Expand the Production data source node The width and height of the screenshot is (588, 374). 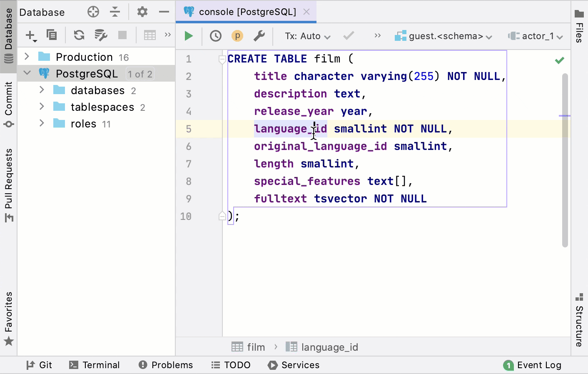(27, 57)
